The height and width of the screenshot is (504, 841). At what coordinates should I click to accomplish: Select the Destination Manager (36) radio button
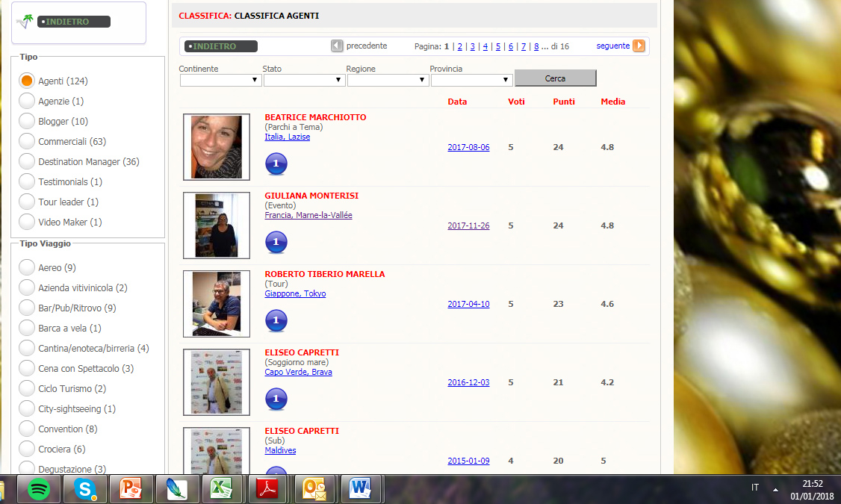[x=26, y=161]
